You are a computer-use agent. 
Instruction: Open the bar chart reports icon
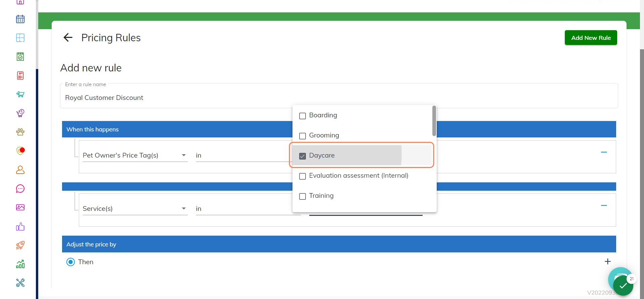point(20,264)
